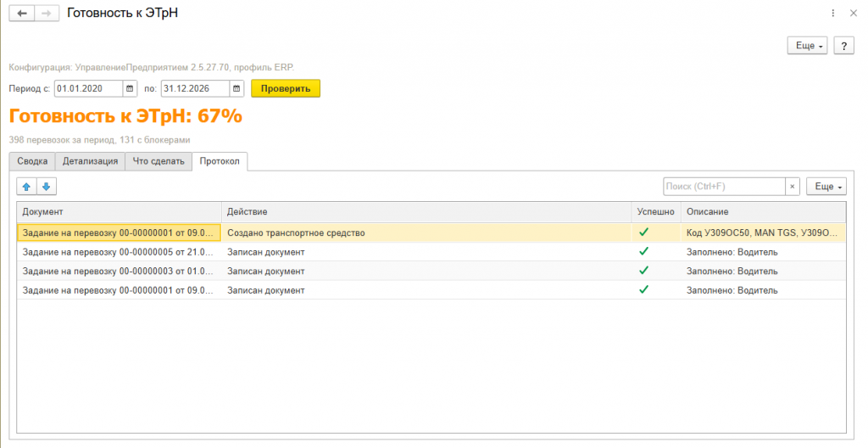Move protocol row down with blue arrow
Image resolution: width=868 pixels, height=448 pixels.
[x=47, y=187]
